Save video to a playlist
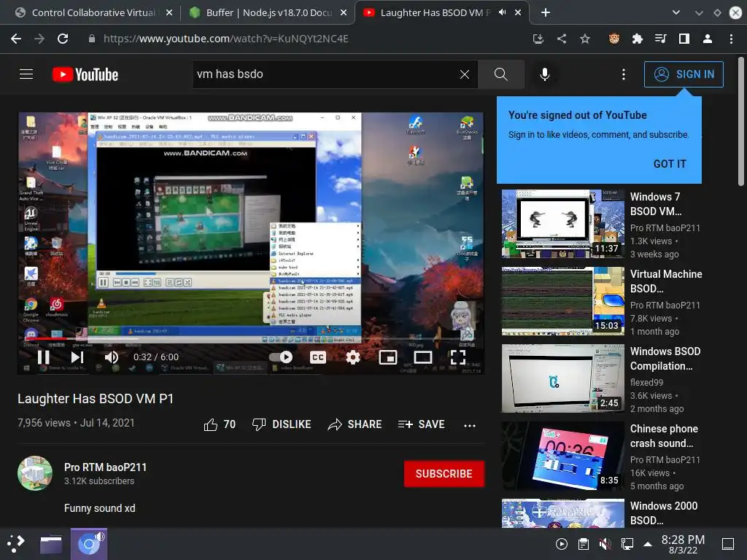This screenshot has height=560, width=747. tap(421, 424)
